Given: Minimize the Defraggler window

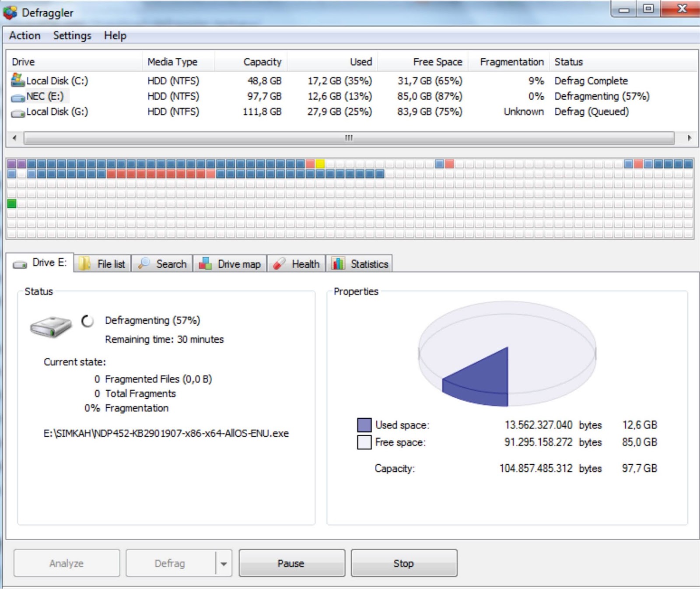Looking at the screenshot, I should (624, 9).
